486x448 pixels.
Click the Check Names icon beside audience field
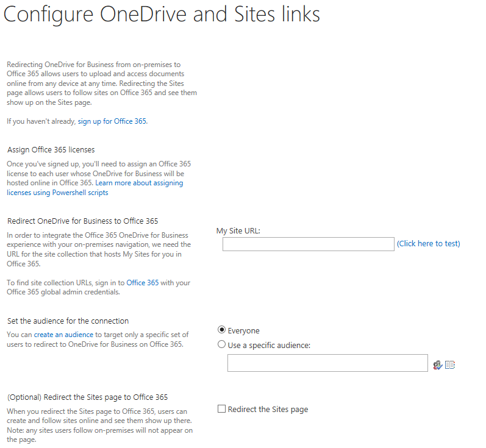[437, 365]
